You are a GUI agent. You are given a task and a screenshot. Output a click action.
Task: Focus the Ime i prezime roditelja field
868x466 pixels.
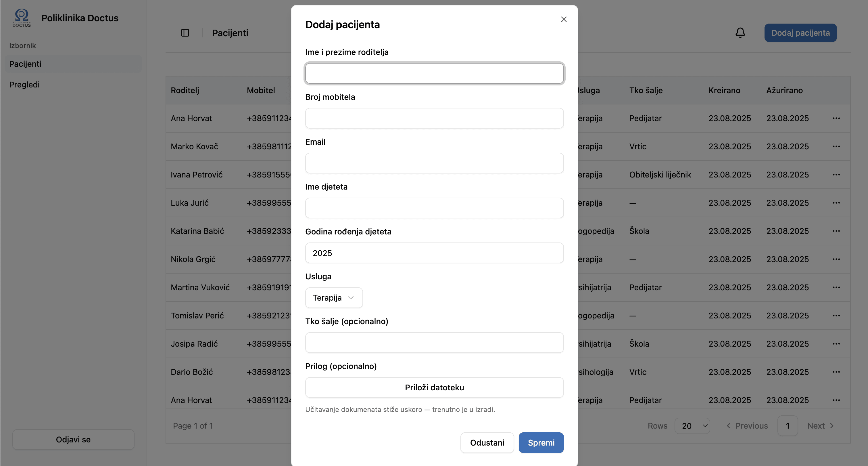click(434, 73)
